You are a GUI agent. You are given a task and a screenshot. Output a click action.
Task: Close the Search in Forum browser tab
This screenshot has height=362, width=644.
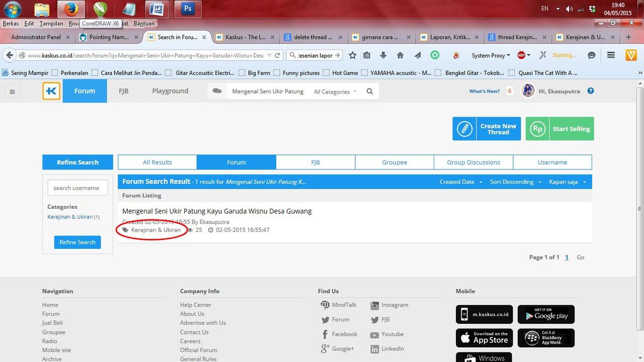coord(204,37)
